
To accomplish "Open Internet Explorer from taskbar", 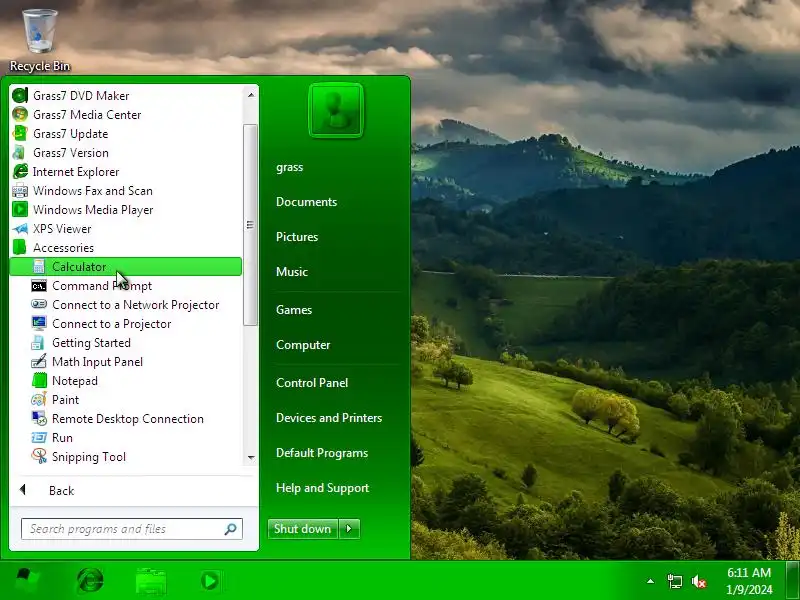I will (x=90, y=581).
